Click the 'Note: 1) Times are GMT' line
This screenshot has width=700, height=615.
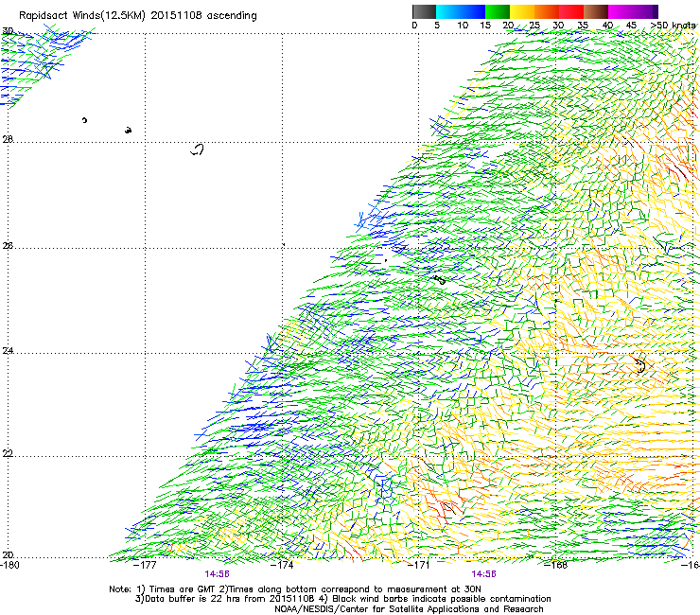pyautogui.click(x=295, y=589)
